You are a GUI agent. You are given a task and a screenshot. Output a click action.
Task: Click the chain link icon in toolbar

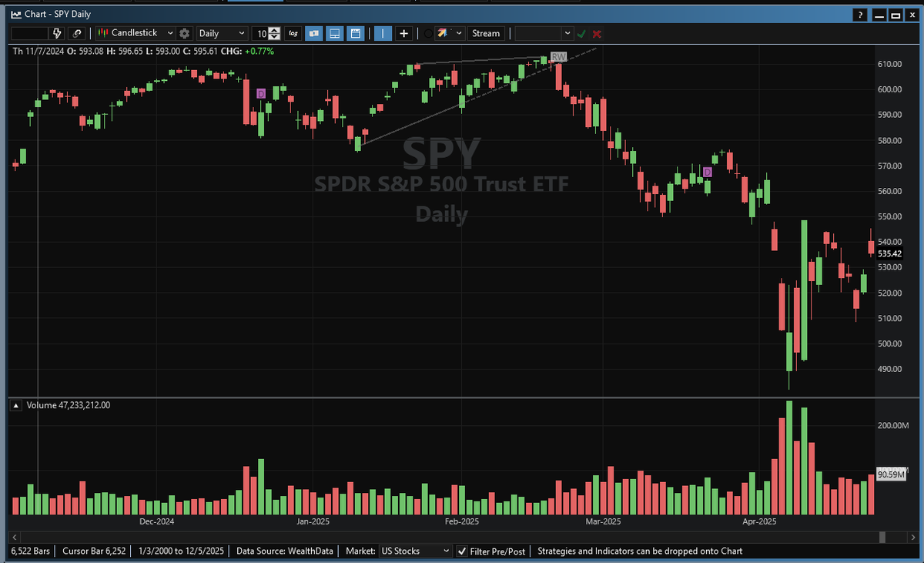pos(77,33)
